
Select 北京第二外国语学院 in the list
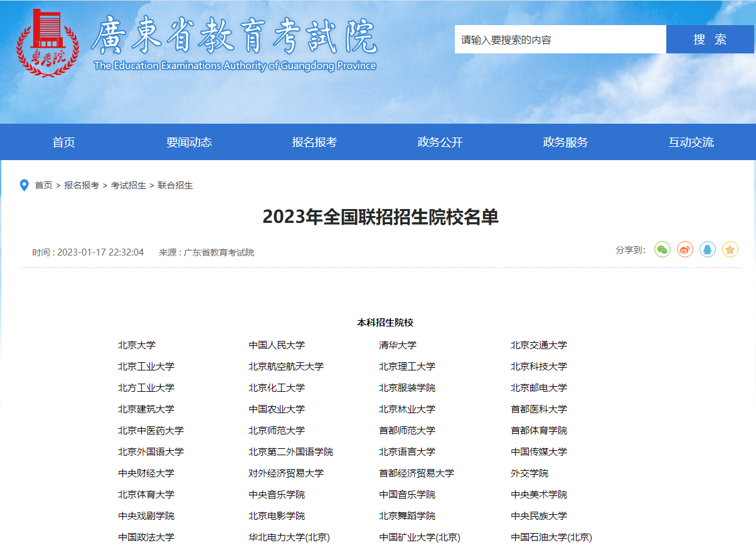(x=291, y=452)
